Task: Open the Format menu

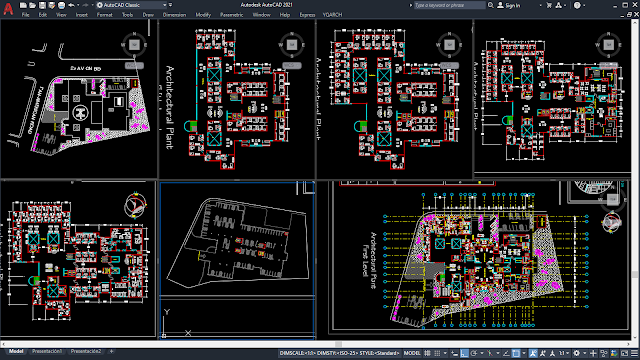Action: (x=104, y=15)
